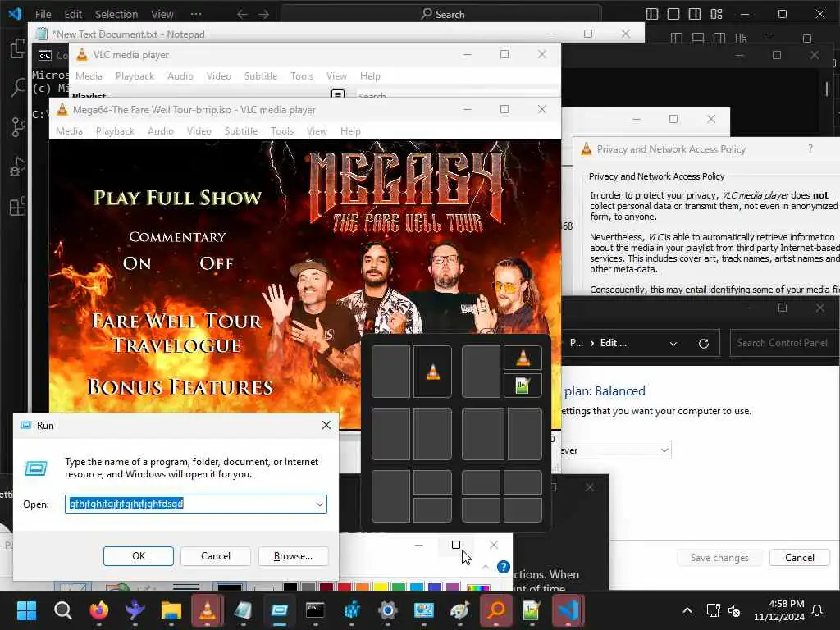Open Playback menu in the Mega64 VLC window
This screenshot has width=840, height=630.
(115, 131)
